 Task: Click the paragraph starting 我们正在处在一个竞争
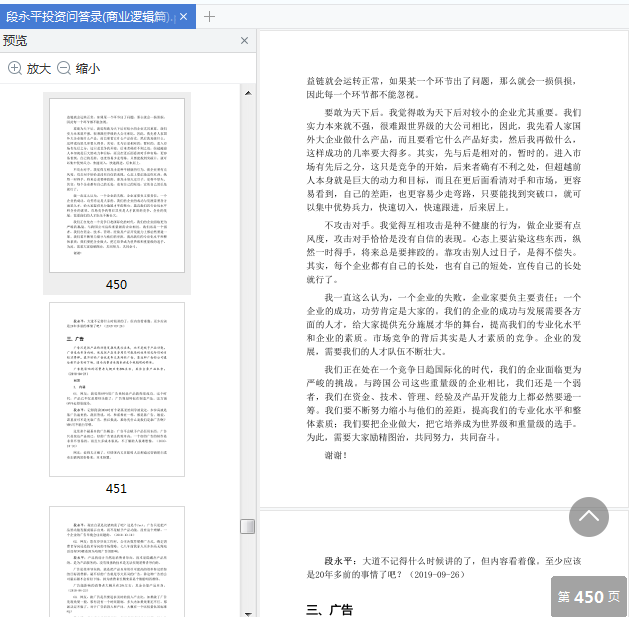[x=444, y=403]
